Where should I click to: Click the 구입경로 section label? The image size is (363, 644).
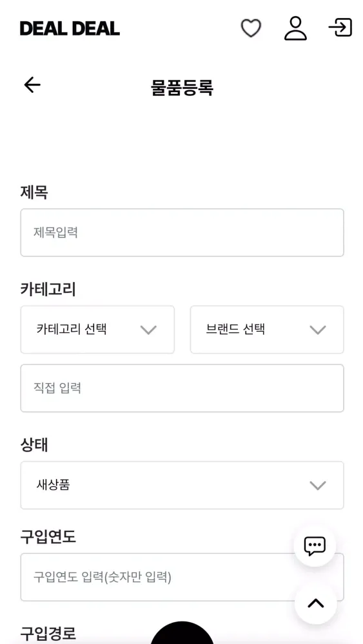(48, 633)
